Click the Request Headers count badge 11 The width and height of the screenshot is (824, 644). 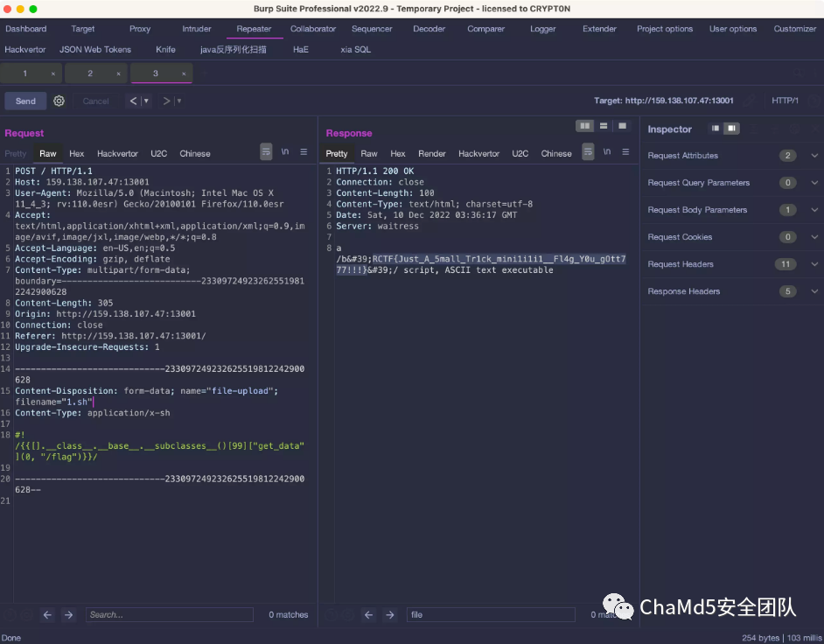786,264
